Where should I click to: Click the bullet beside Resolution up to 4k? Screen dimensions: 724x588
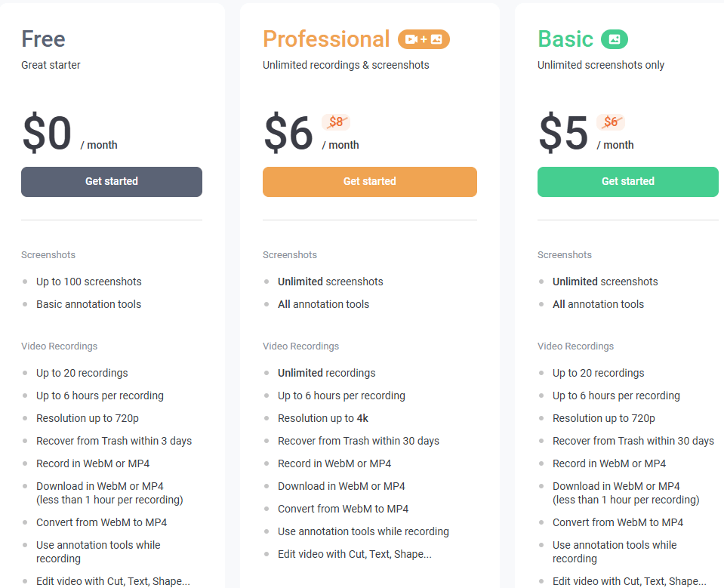tap(265, 418)
